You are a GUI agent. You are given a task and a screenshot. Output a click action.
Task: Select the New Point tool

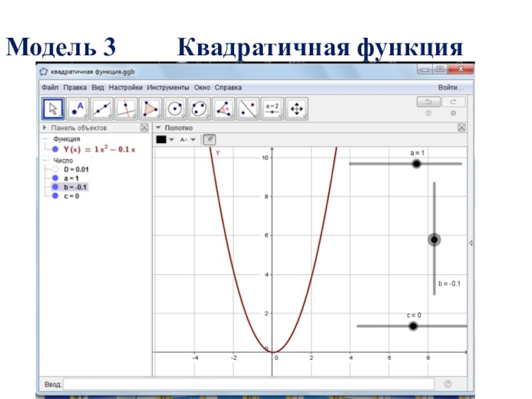point(77,109)
